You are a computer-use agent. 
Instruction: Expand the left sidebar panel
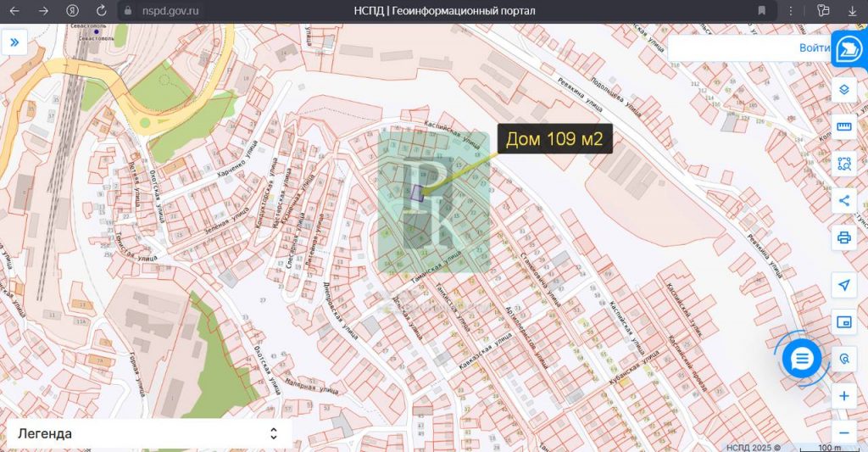pos(14,42)
